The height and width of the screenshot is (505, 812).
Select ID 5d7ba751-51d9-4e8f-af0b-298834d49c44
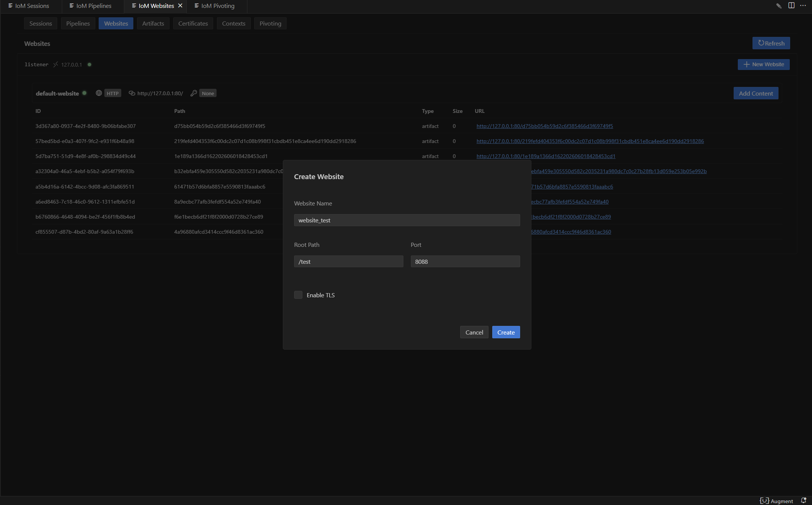click(x=85, y=156)
